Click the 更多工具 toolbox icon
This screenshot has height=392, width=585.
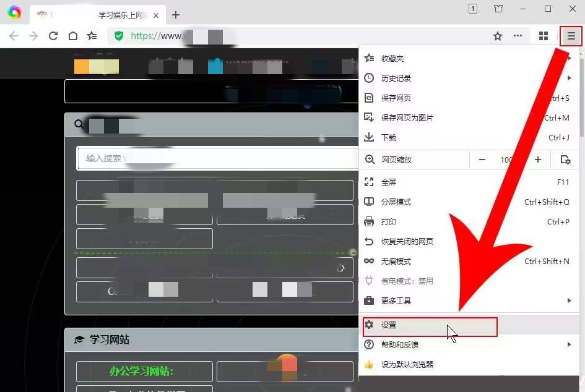369,300
